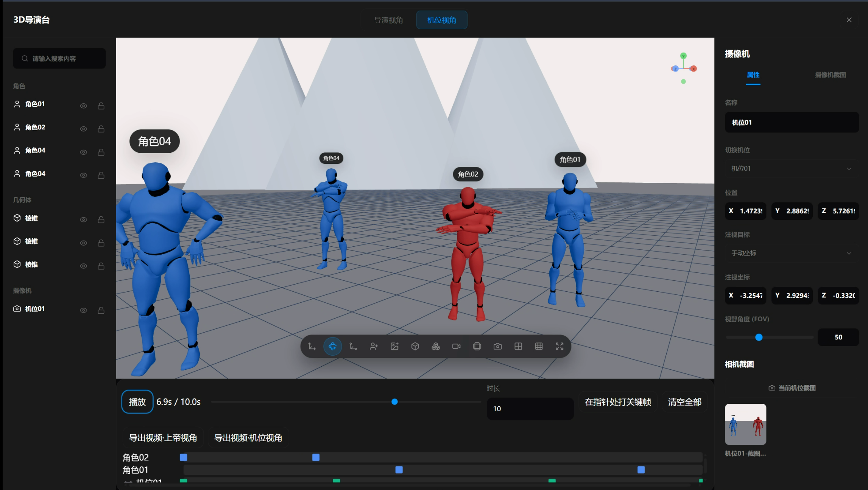Open the 切换机位 dropdown
This screenshot has height=490, width=868.
[792, 168]
